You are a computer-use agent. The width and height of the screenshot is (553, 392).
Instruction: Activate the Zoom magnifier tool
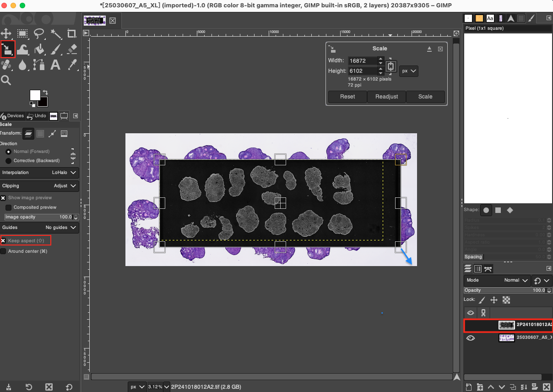(6, 81)
